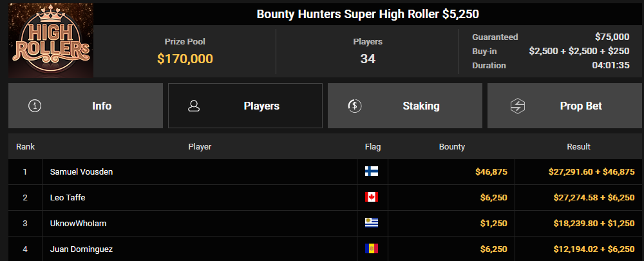Select player UknowWhoIam in the list
The image size is (644, 261).
[x=79, y=223]
